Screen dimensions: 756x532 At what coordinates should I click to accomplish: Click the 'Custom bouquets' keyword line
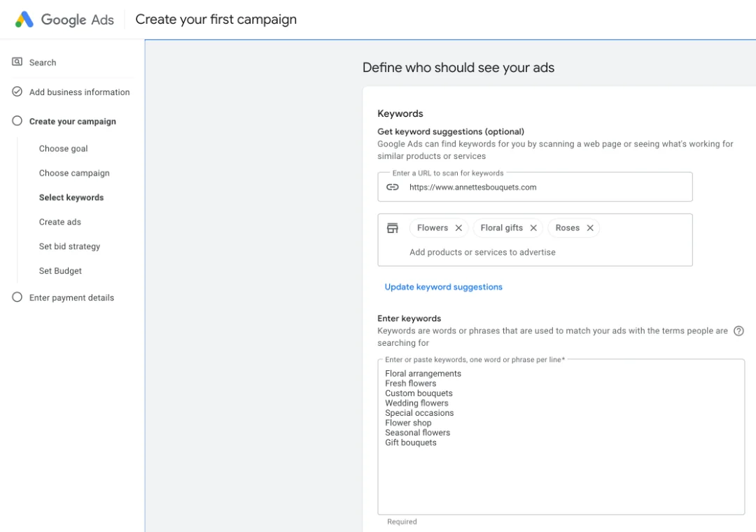[419, 393]
